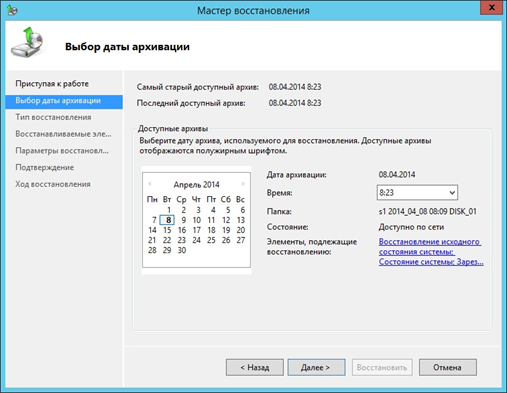Open the Состояние системы: Зарез... link
The width and height of the screenshot is (507, 393).
pos(431,262)
